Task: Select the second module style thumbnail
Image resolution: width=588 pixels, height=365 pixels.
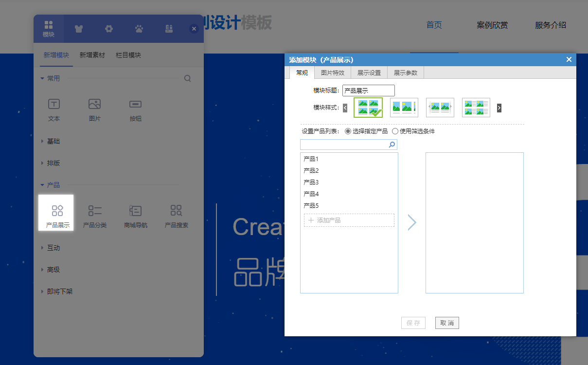Action: click(x=404, y=107)
